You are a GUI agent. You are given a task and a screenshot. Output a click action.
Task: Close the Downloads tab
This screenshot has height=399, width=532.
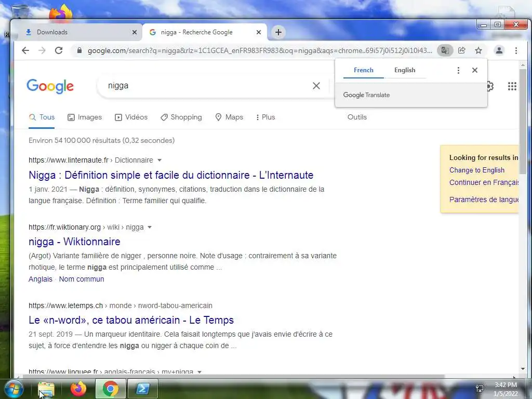pyautogui.click(x=135, y=32)
